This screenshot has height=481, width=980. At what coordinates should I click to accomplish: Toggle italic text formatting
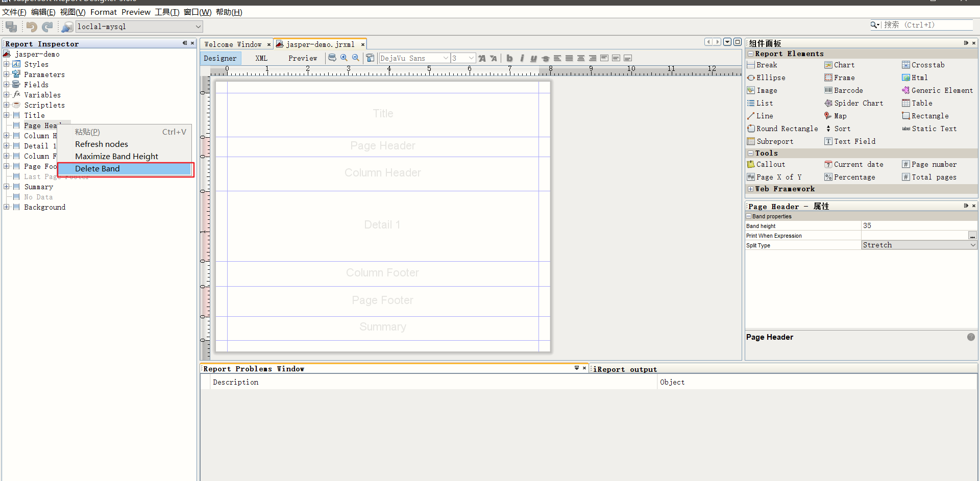pos(522,58)
